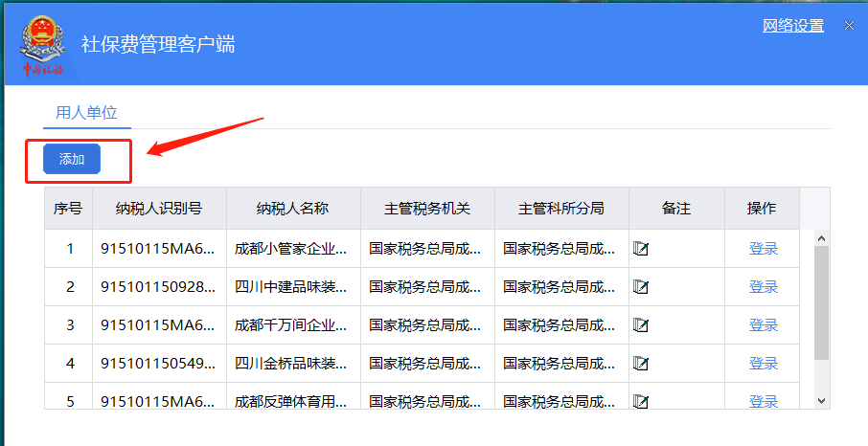868x446 pixels.
Task: Log in to 四川中建品味装 via 登录
Action: tap(764, 286)
